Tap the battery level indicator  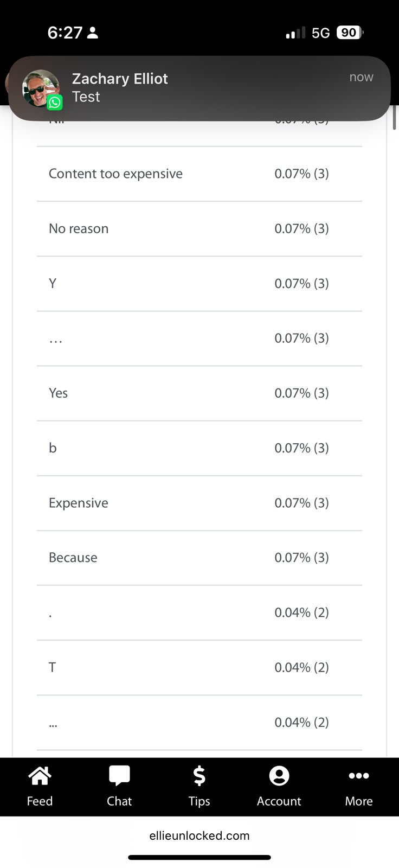pyautogui.click(x=350, y=33)
